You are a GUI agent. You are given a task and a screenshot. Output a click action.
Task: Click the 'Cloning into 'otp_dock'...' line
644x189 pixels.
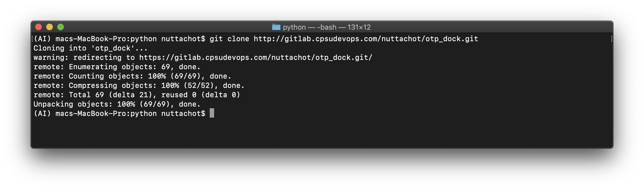pyautogui.click(x=91, y=48)
